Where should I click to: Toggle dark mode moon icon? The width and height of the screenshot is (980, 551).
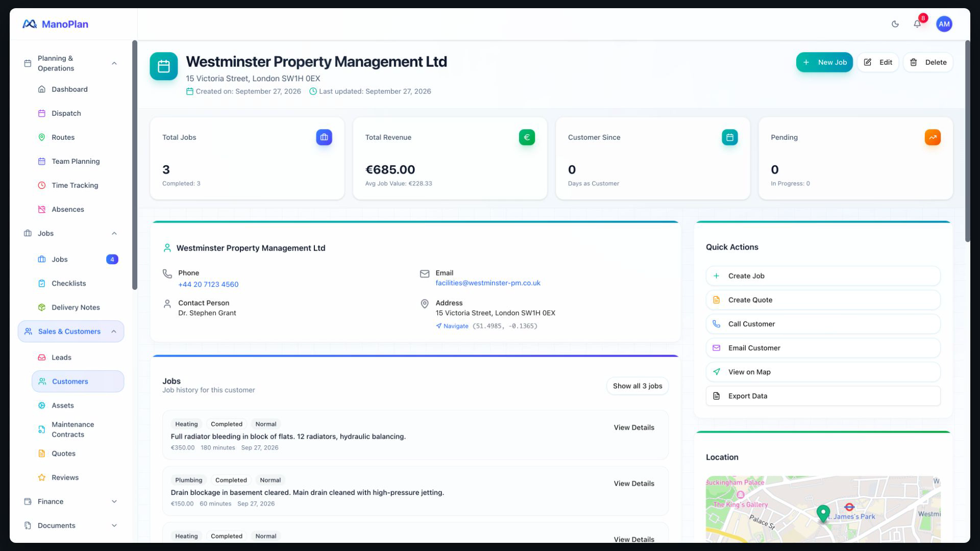pyautogui.click(x=895, y=24)
